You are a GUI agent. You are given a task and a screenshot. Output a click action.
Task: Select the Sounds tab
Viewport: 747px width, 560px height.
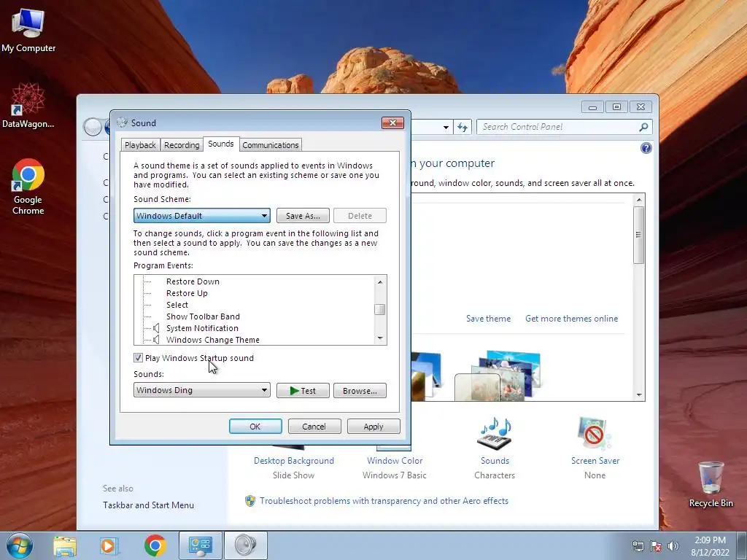pos(220,144)
